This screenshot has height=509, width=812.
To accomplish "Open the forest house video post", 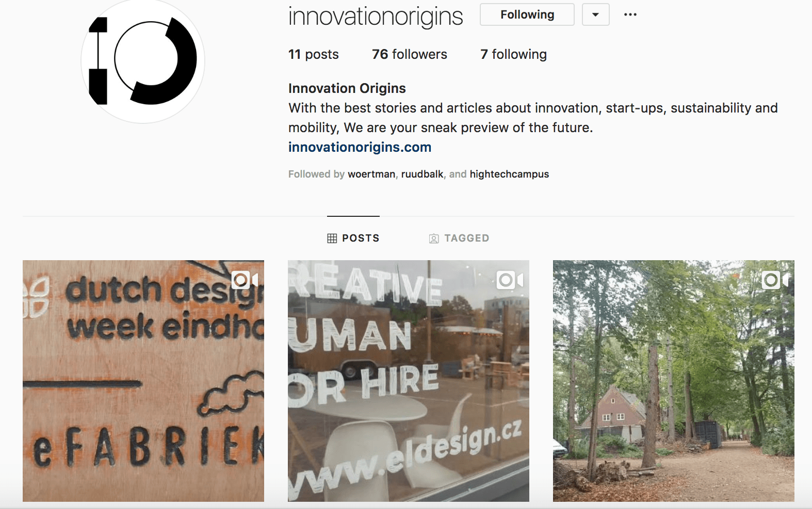I will click(674, 381).
